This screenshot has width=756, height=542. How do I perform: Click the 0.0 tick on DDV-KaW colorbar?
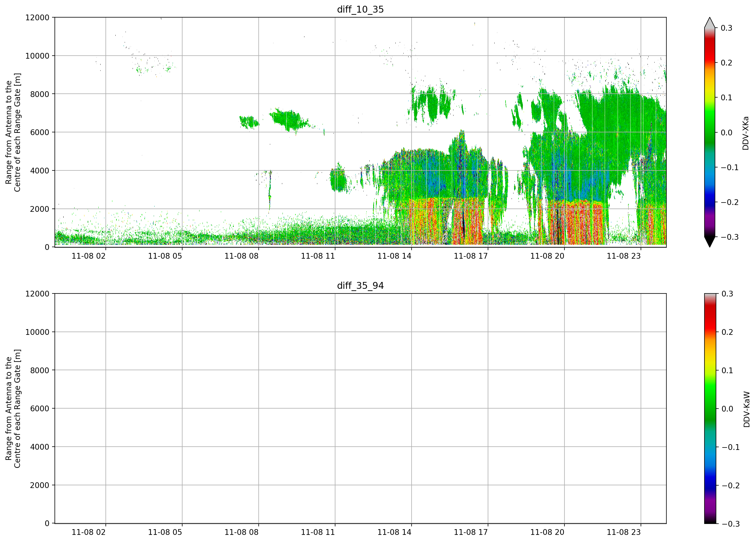pos(727,409)
